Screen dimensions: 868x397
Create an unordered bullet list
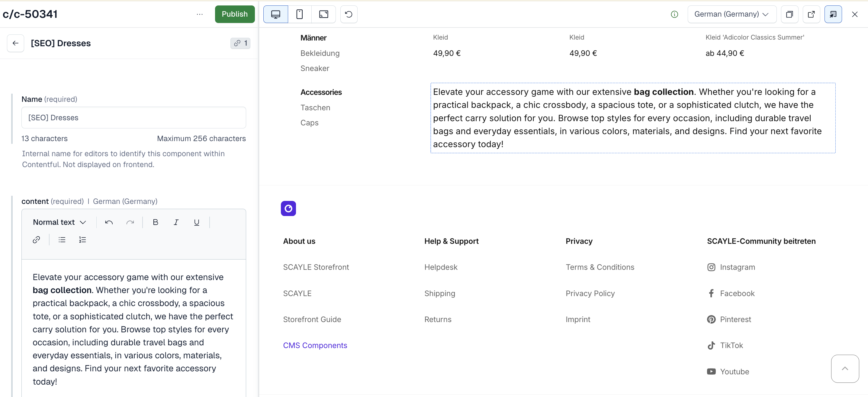tap(62, 240)
